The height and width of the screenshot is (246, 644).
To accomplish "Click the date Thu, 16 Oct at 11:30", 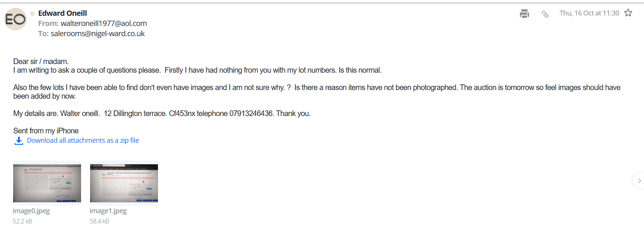I will click(x=589, y=13).
